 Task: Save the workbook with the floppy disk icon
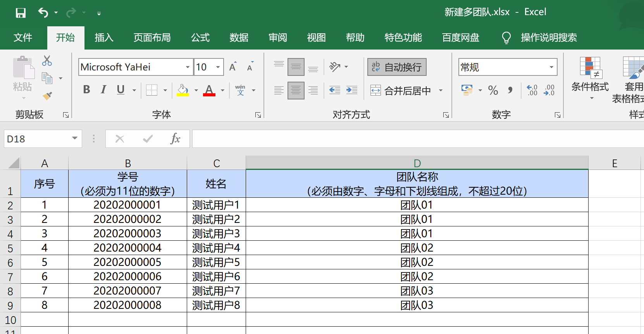21,13
